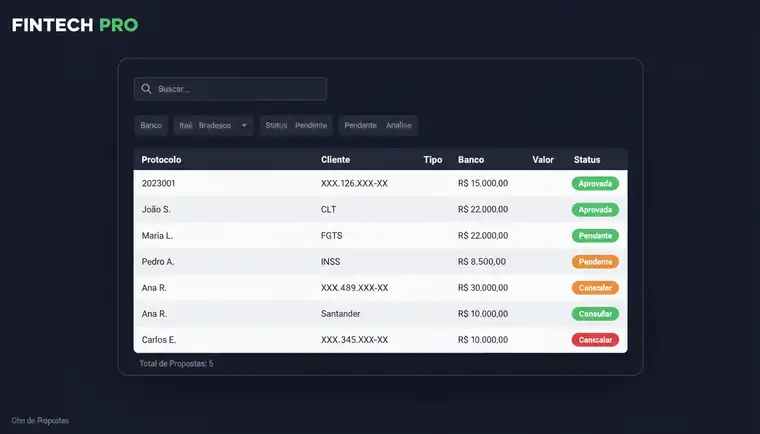The image size is (760, 434).
Task: Select the Status Pendente filter chip
Action: pos(296,125)
